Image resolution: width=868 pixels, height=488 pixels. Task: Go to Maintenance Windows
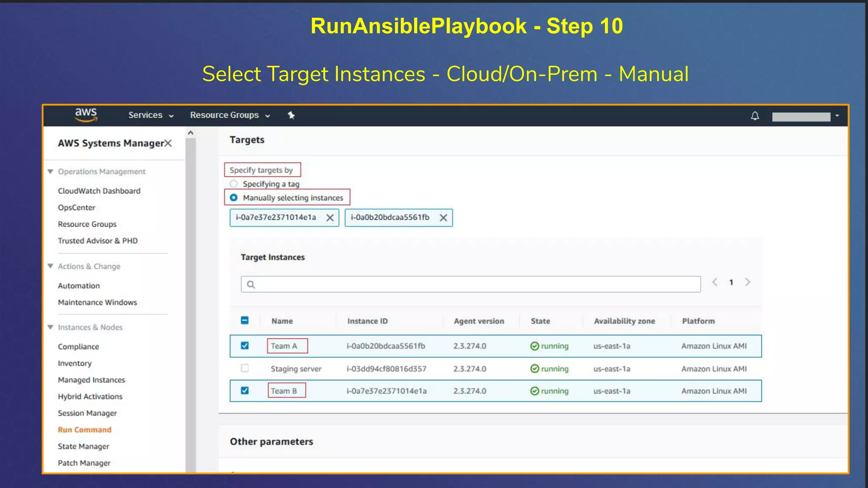[97, 302]
